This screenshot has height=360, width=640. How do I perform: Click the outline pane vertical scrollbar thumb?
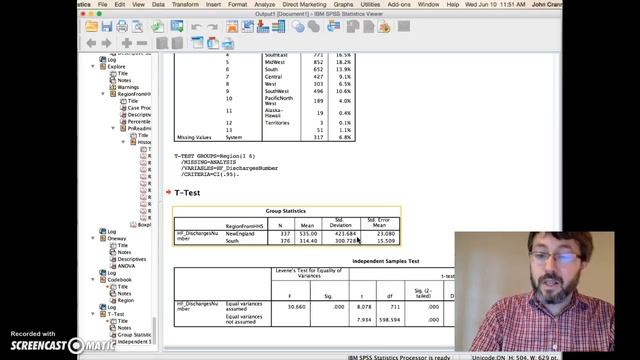(x=154, y=330)
